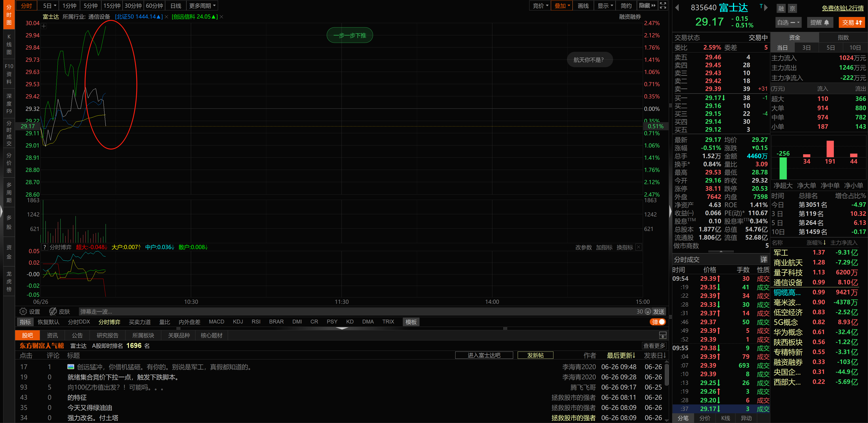This screenshot has height=423, width=868.
Task: Collapse the bottom panel icon
Action: point(662,335)
